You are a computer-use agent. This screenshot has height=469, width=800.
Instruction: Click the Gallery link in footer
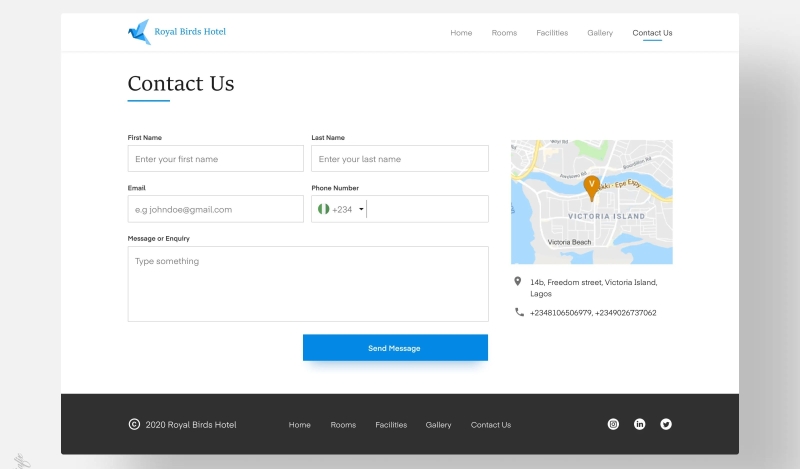(x=438, y=425)
